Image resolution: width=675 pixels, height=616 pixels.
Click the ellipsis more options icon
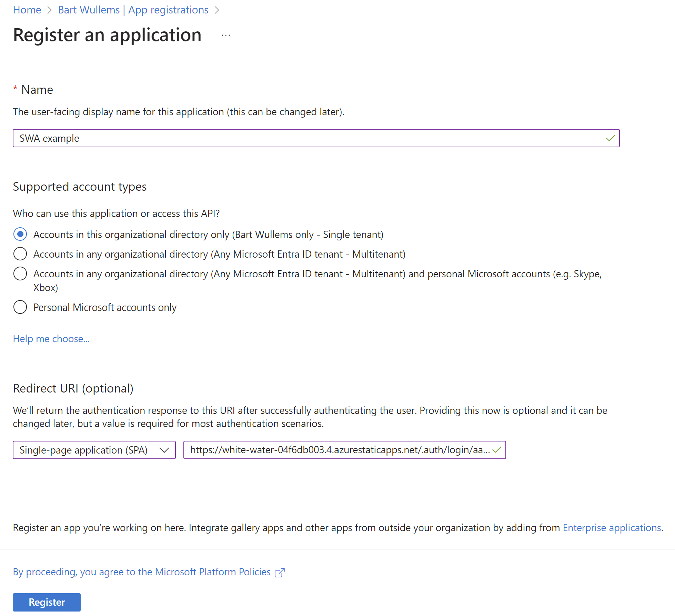226,35
